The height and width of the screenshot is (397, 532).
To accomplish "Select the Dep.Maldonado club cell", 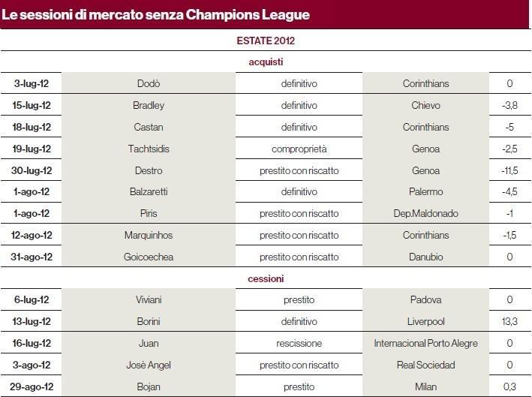I will click(425, 213).
